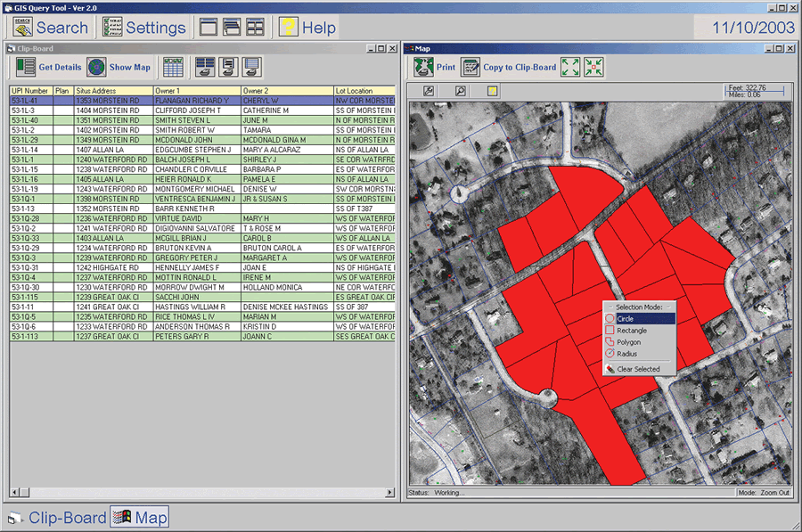802x532 pixels.
Task: Click the single-window layout icon
Action: coord(209,27)
